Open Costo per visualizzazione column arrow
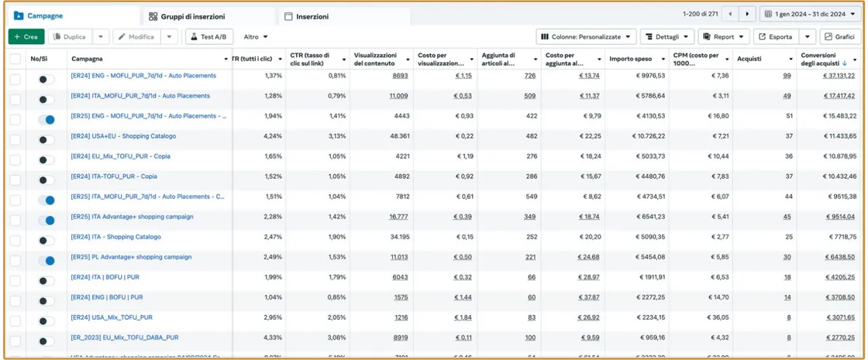Screen dimensions: 868x360 [472, 59]
